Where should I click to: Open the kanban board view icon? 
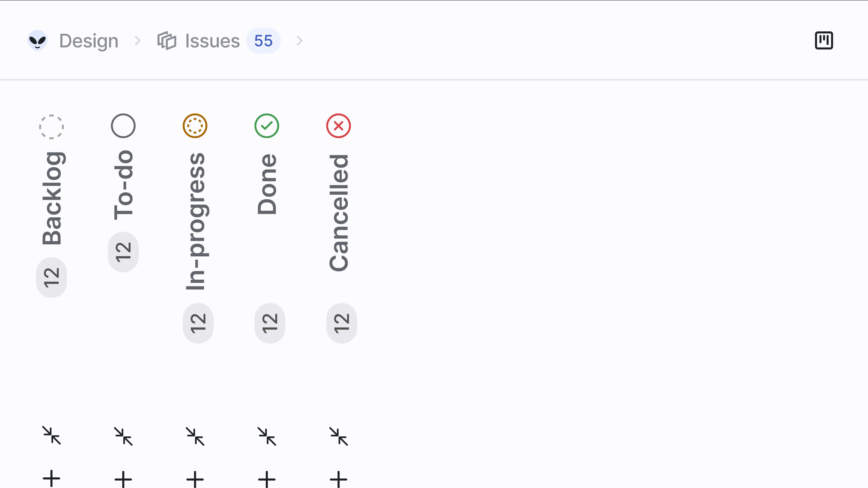coord(823,41)
